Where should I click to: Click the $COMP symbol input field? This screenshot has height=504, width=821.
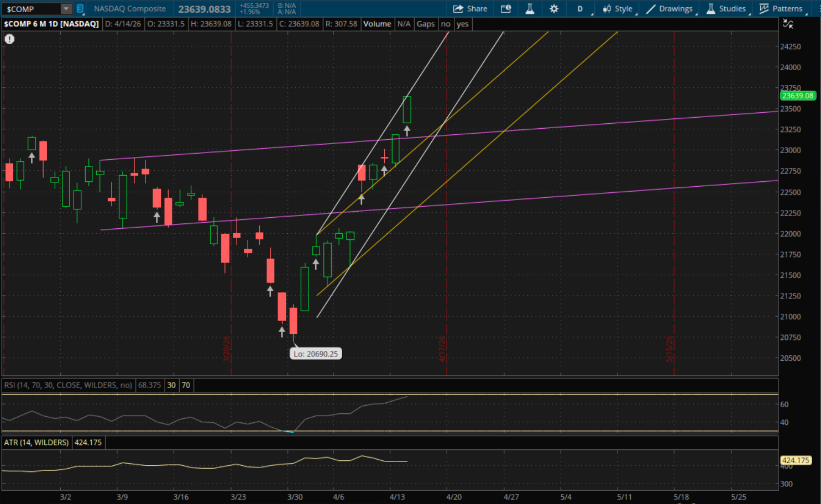point(30,9)
